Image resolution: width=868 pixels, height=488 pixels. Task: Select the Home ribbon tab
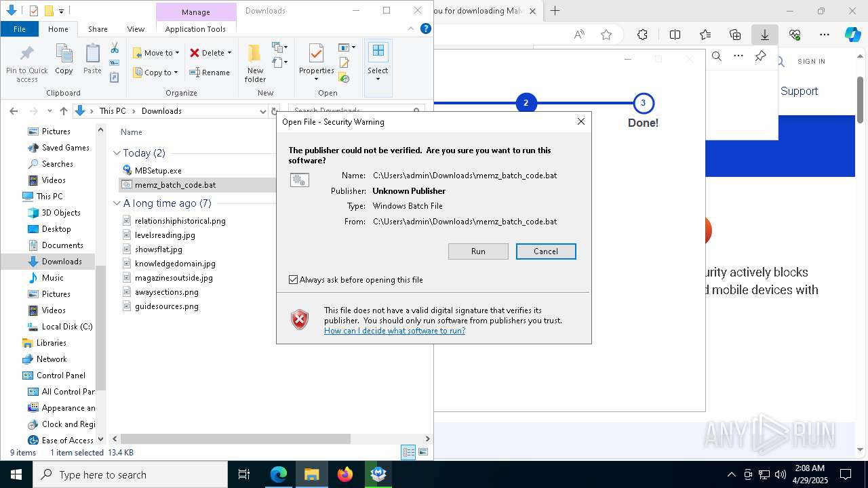coord(58,29)
